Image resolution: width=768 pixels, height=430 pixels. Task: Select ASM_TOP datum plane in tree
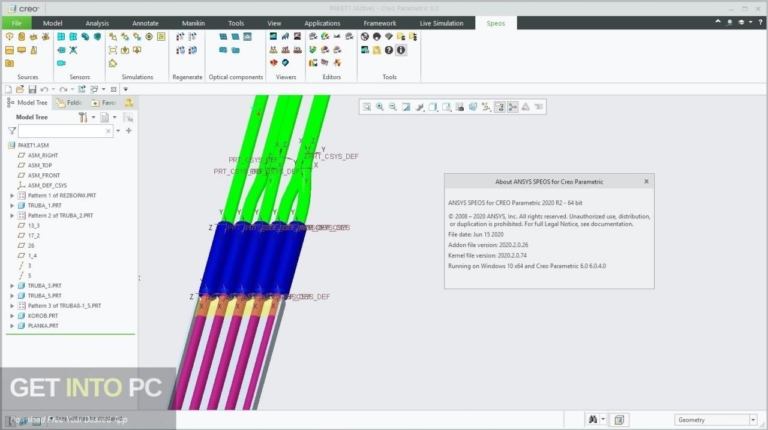(x=40, y=166)
